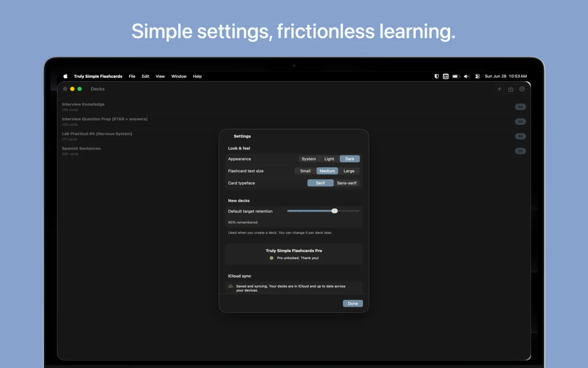Open Control Center icon in menu bar

477,76
